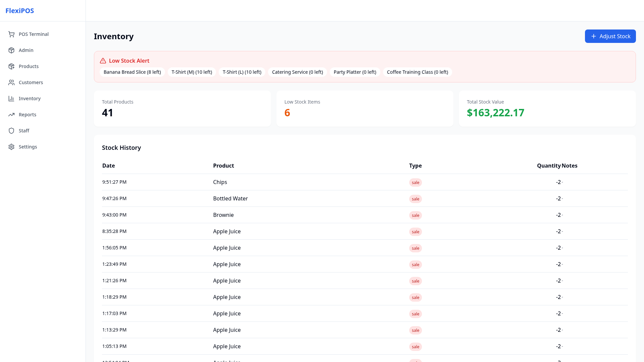Click Coffee Training Class alert chip
Viewport: 644px width, 362px height.
point(417,72)
